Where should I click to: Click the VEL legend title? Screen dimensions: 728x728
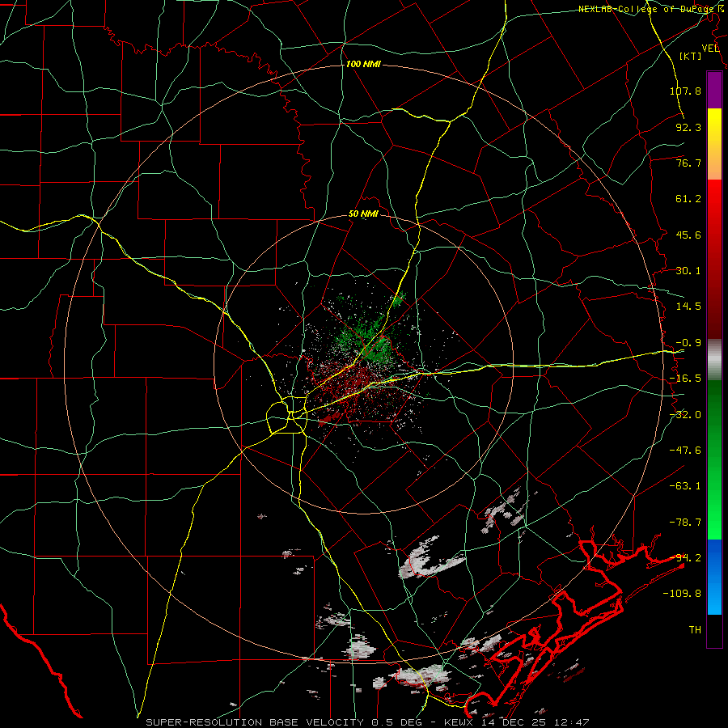[710, 49]
